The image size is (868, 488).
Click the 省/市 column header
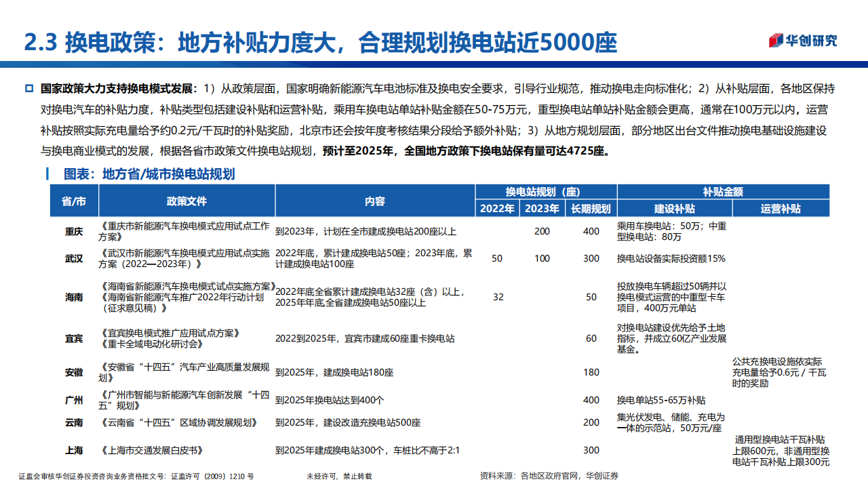click(74, 201)
